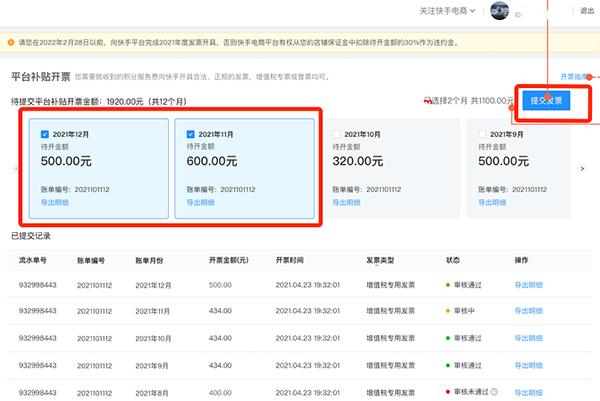
Task: Open the 开票指南 link
Action: click(574, 76)
